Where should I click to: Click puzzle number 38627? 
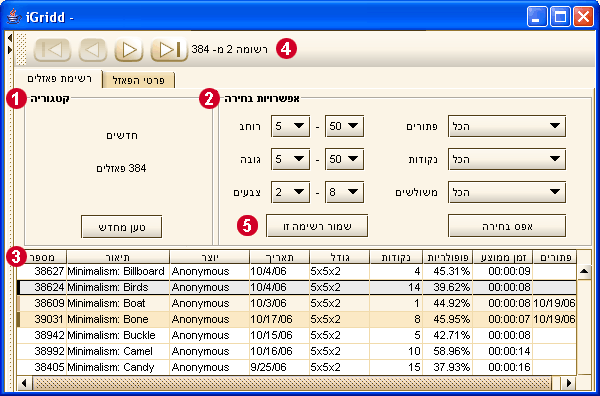(x=49, y=271)
